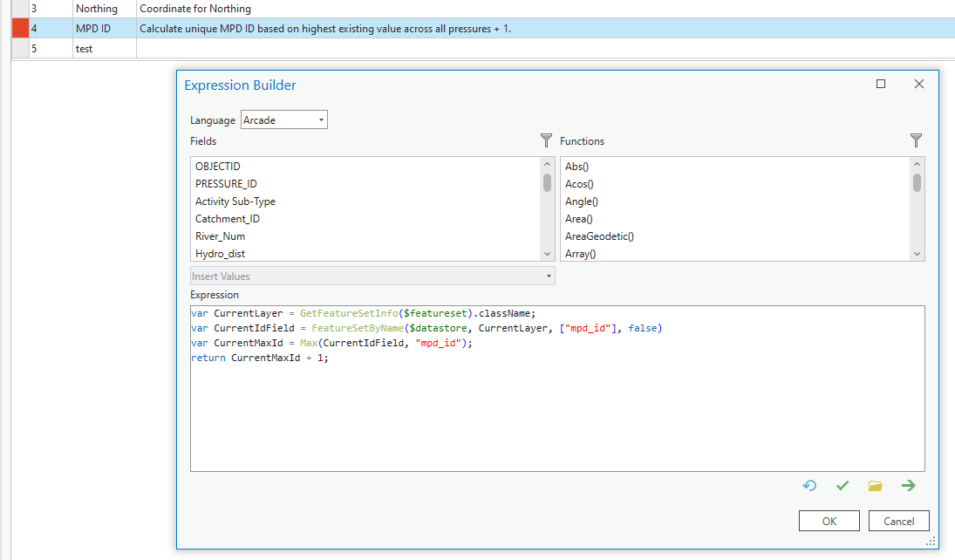The image size is (955, 560).
Task: Click the undo expression icon
Action: click(809, 486)
